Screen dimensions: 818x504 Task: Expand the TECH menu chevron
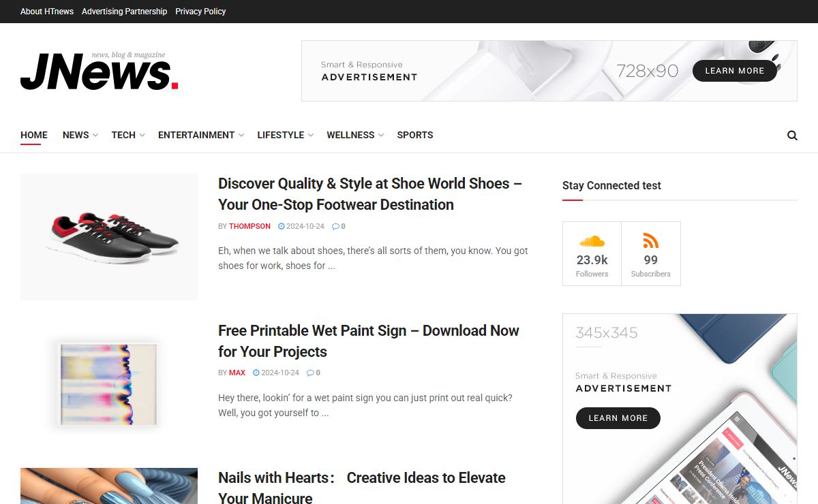click(142, 136)
